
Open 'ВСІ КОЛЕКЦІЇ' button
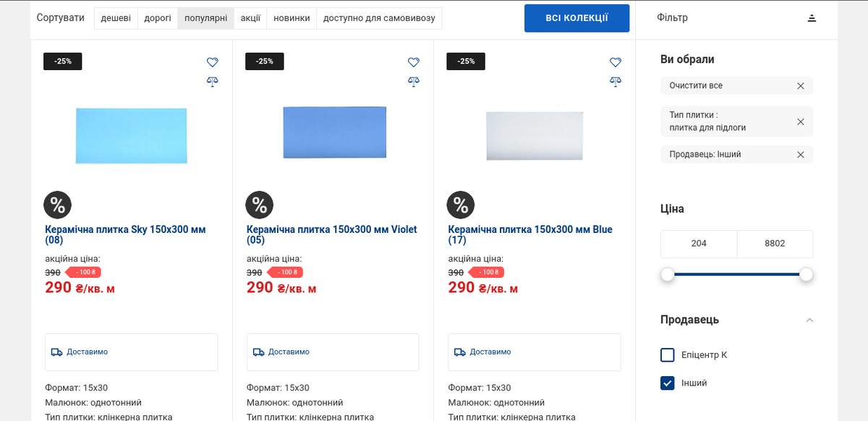[576, 18]
